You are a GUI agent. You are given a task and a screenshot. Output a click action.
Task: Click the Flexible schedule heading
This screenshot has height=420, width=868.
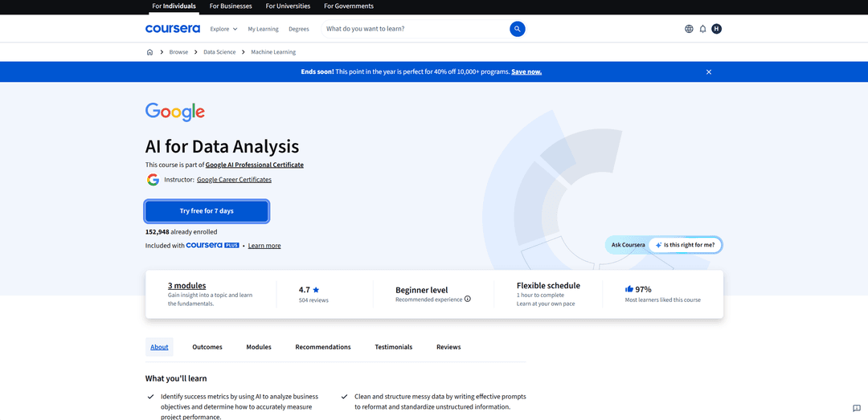coord(549,286)
